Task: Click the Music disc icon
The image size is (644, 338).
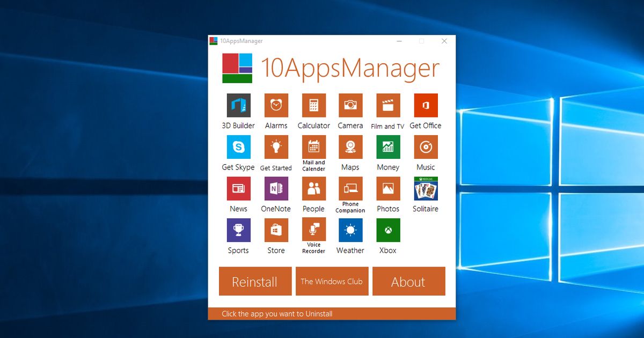Action: point(426,146)
